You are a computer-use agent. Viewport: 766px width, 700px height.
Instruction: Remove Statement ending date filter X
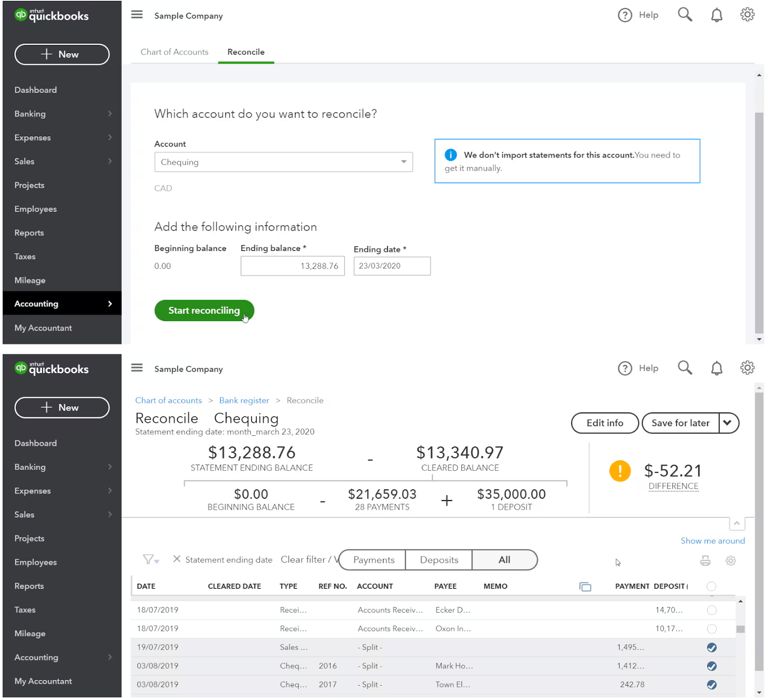(x=177, y=559)
